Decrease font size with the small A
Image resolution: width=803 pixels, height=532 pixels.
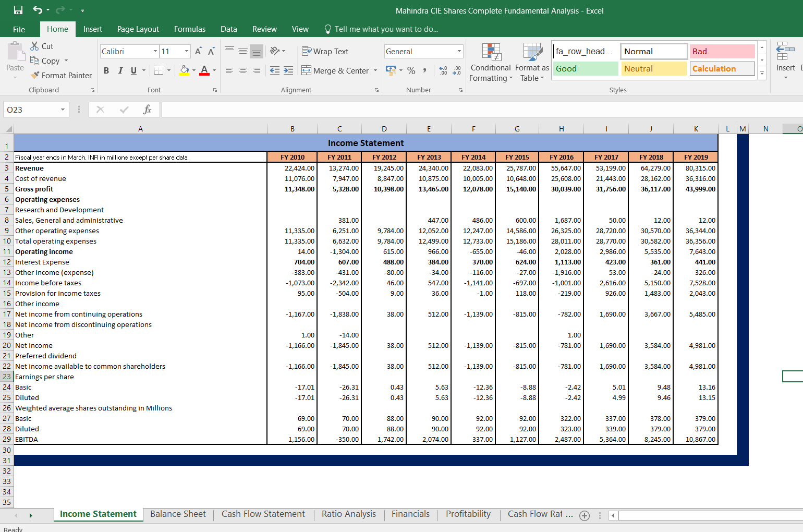pos(211,51)
